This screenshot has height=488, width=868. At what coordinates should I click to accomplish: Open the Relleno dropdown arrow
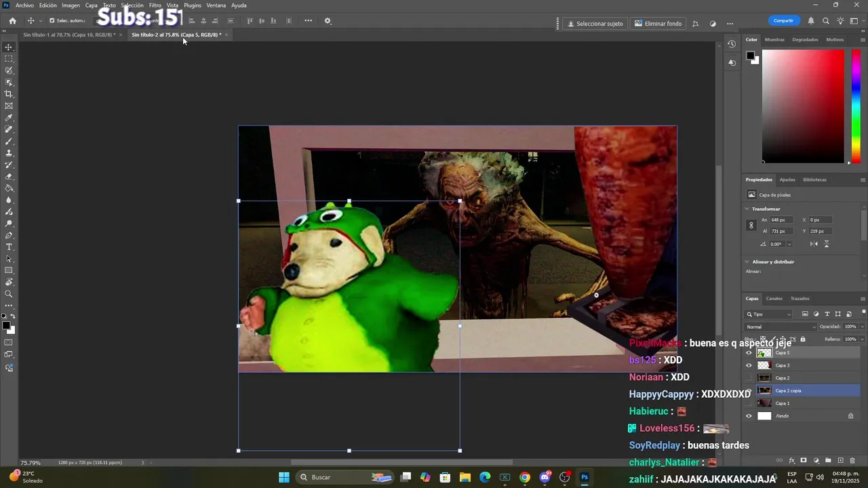pyautogui.click(x=862, y=339)
